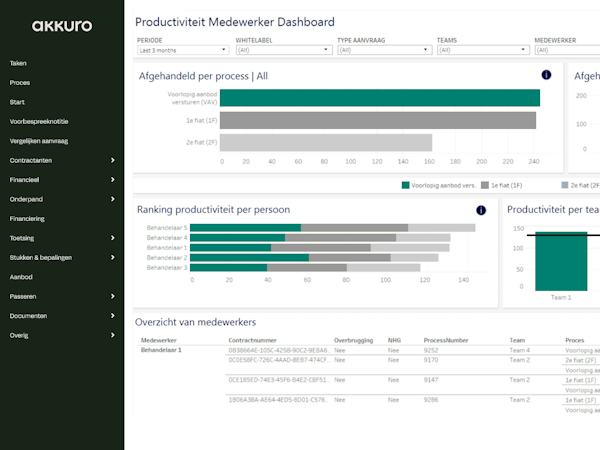
Task: Expand the Stukken & bepalingen arrow
Action: pyautogui.click(x=112, y=257)
